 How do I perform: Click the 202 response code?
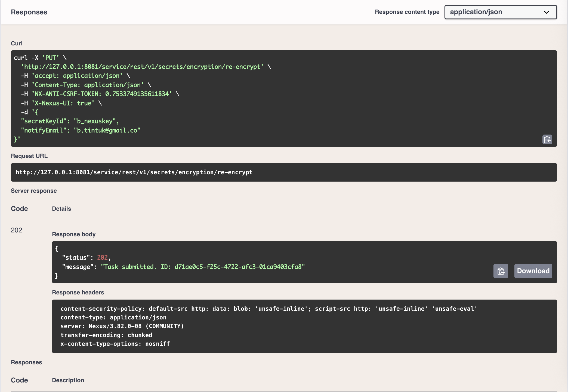[17, 230]
